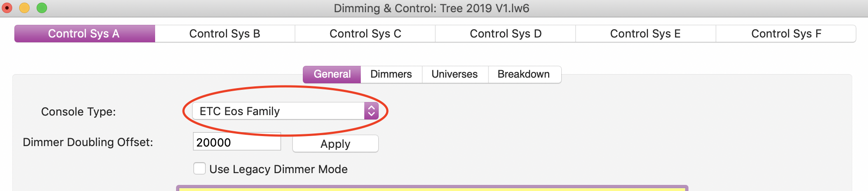Click the window title text
868x191 pixels.
(x=431, y=8)
